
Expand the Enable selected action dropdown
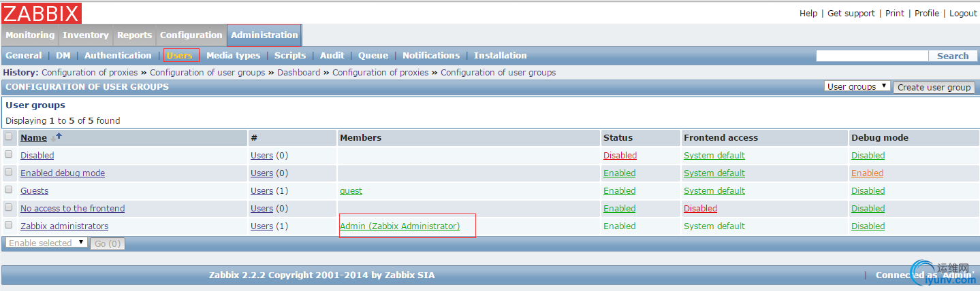tap(46, 243)
